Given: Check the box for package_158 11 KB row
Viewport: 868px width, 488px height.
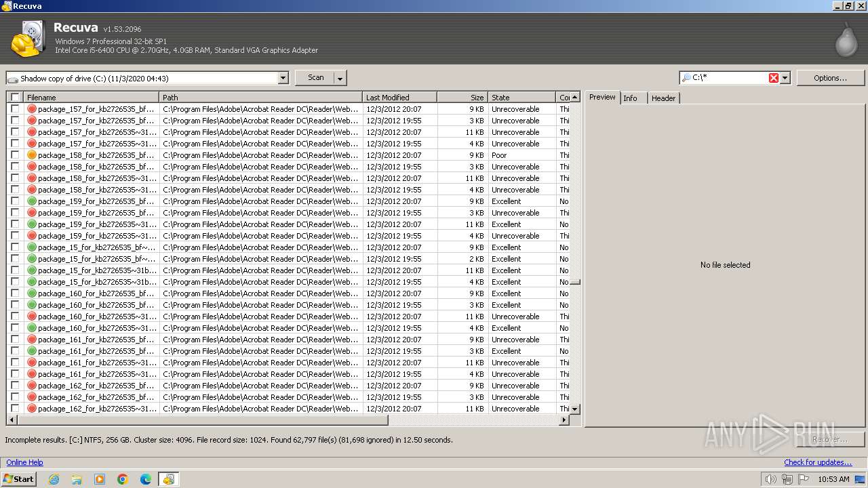Looking at the screenshot, I should pyautogui.click(x=15, y=178).
